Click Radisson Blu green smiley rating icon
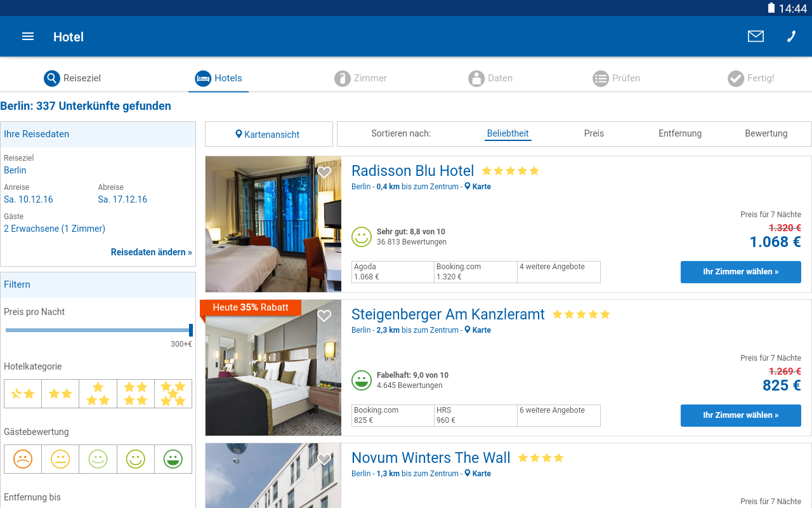This screenshot has height=508, width=812. (x=362, y=237)
